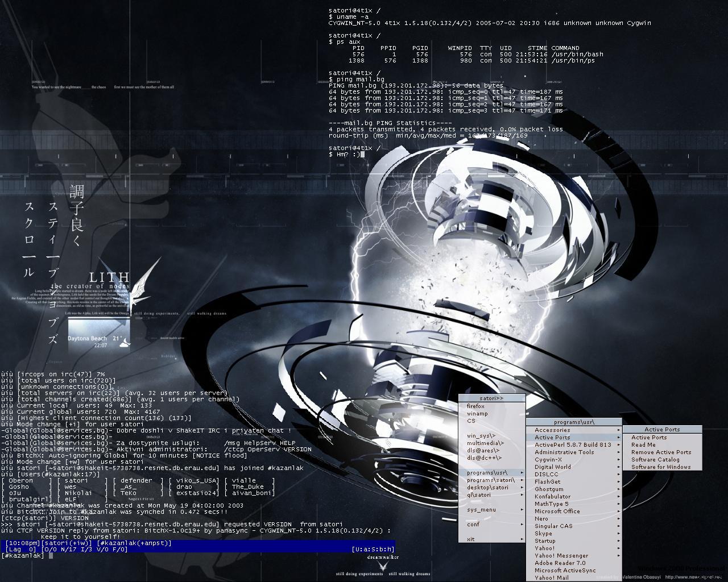Click the "ping mail.bg" command line
The width and height of the screenshot is (728, 582).
coord(357,79)
